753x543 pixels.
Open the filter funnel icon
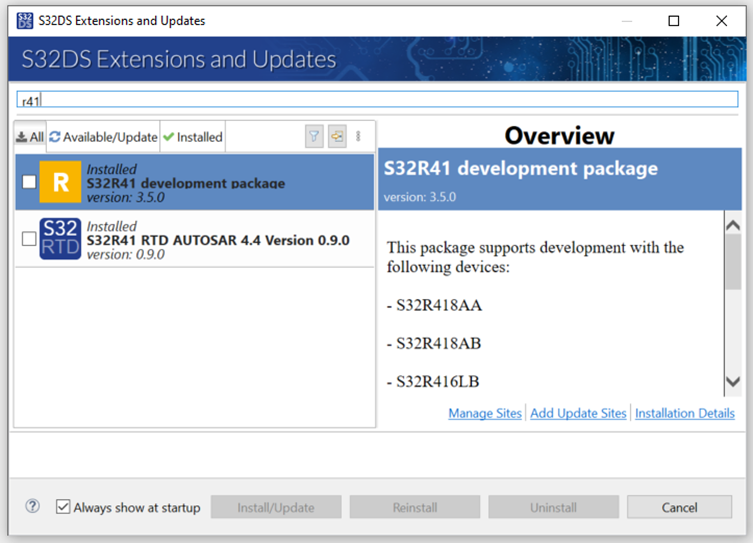[314, 137]
